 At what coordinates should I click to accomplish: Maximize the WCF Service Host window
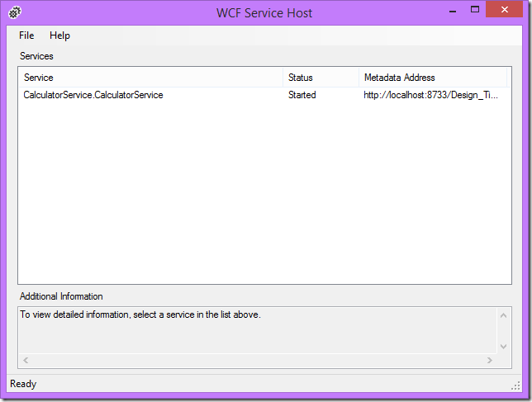click(x=474, y=12)
